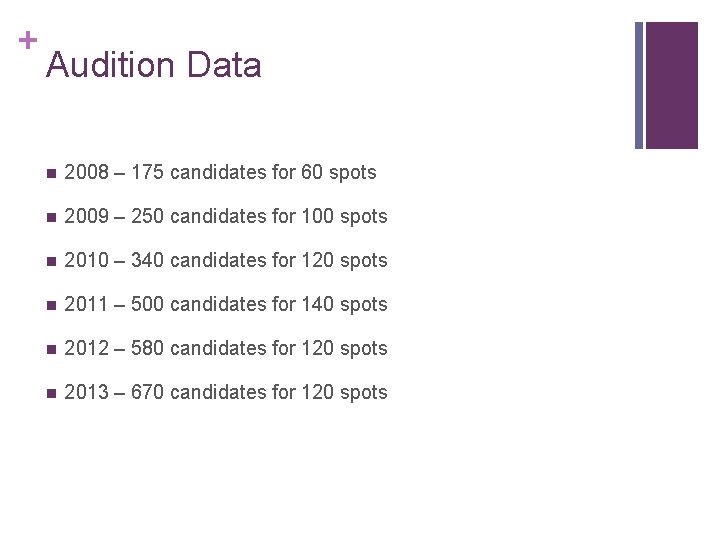Click the thin blue-gray vertical bar

click(x=639, y=85)
